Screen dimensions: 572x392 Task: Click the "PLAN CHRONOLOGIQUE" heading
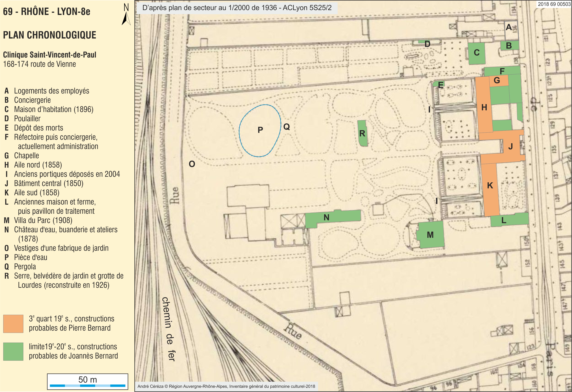[49, 35]
